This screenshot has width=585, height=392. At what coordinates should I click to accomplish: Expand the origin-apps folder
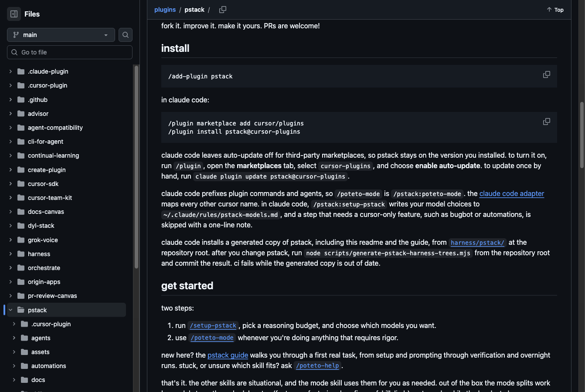(x=10, y=282)
